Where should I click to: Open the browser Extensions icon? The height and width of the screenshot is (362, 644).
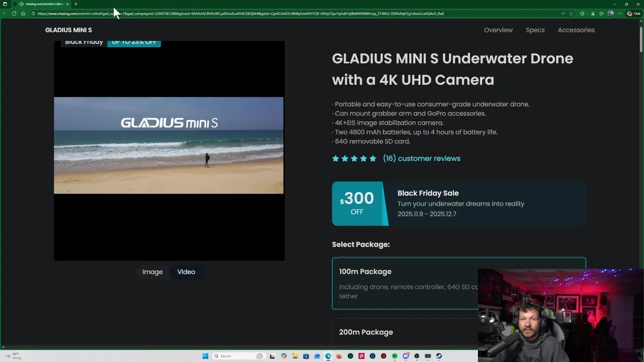[582, 14]
